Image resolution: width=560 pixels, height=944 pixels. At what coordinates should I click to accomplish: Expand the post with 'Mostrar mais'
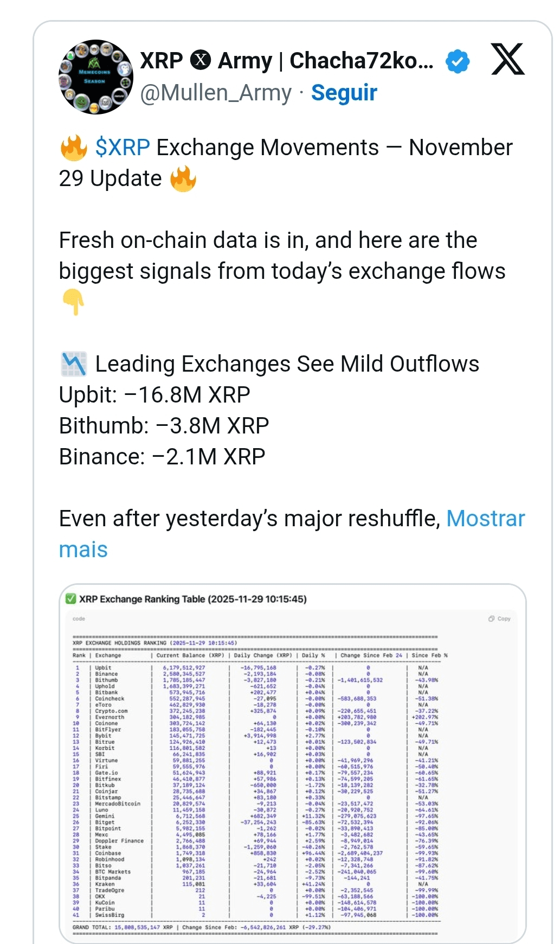coord(485,519)
